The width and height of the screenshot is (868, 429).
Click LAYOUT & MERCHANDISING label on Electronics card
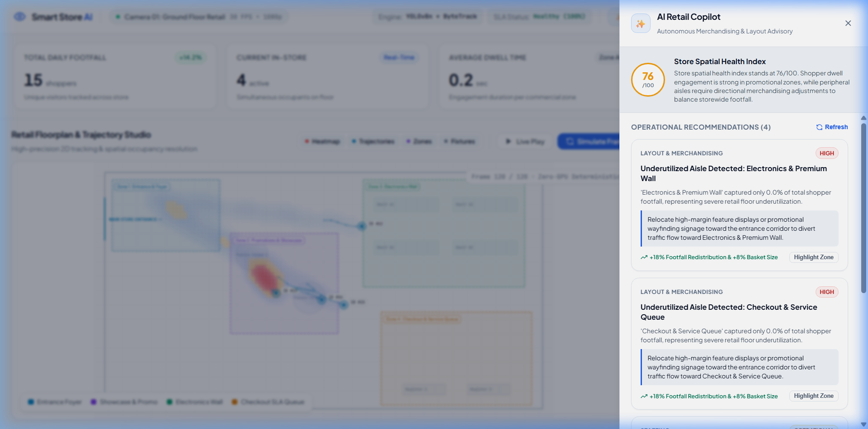click(x=682, y=153)
